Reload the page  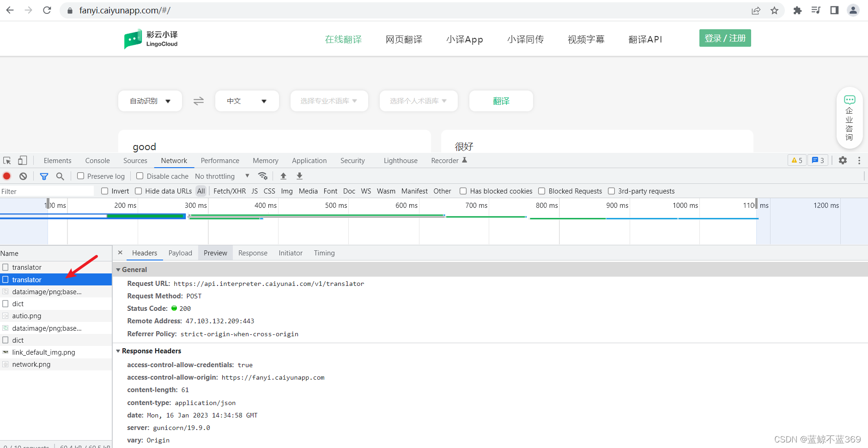tap(47, 10)
